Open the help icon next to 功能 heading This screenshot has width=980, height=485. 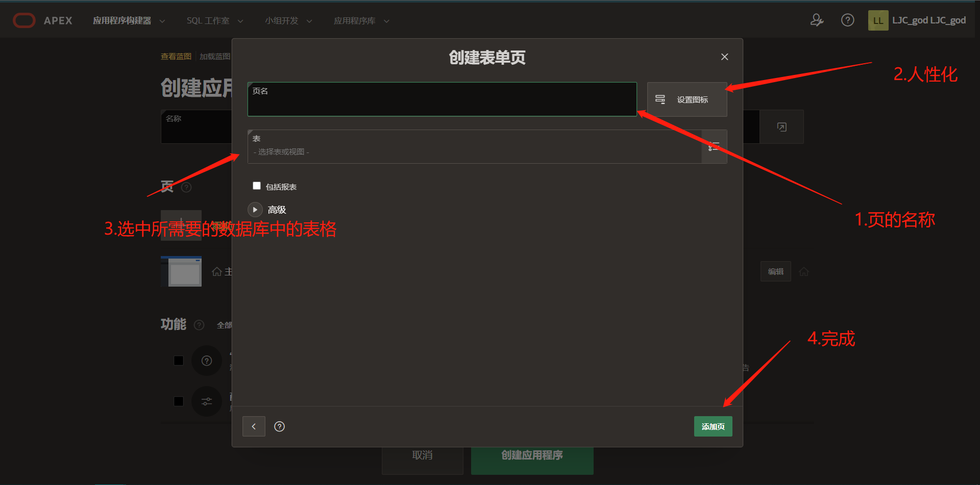200,325
